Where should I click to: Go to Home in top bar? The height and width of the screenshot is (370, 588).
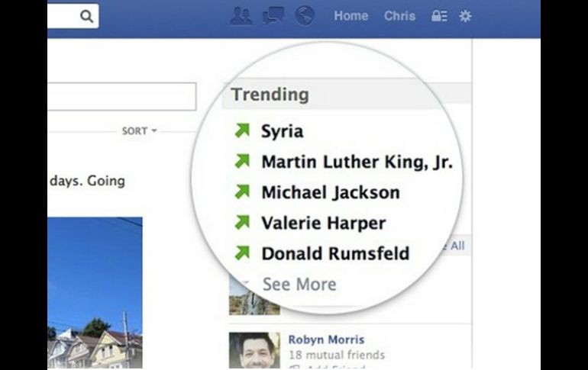coord(351,16)
